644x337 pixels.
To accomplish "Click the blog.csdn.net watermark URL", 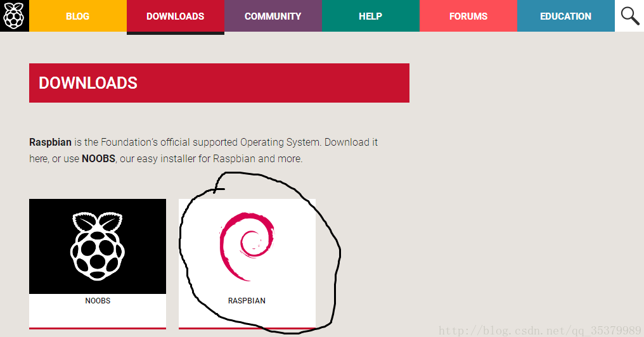I will click(539, 330).
